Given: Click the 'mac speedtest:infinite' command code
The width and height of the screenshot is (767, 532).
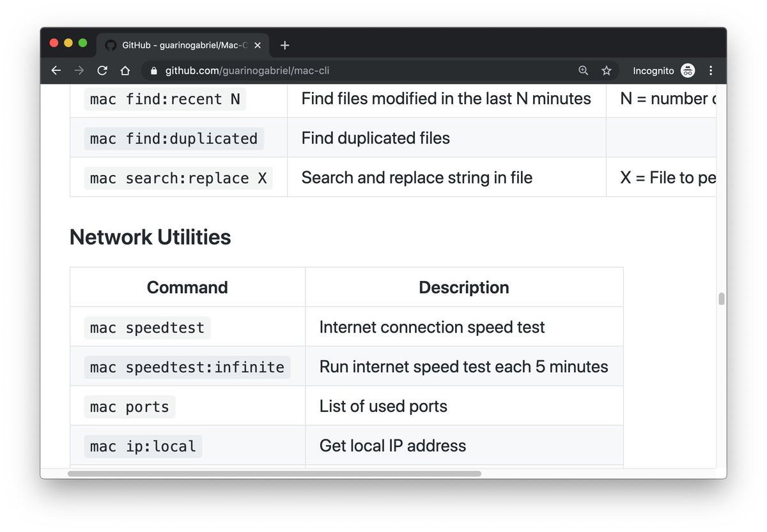Looking at the screenshot, I should 187,367.
